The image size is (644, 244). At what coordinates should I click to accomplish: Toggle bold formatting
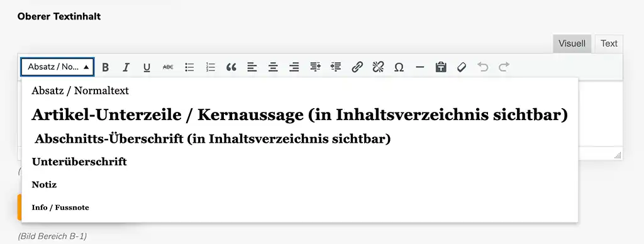(x=106, y=67)
